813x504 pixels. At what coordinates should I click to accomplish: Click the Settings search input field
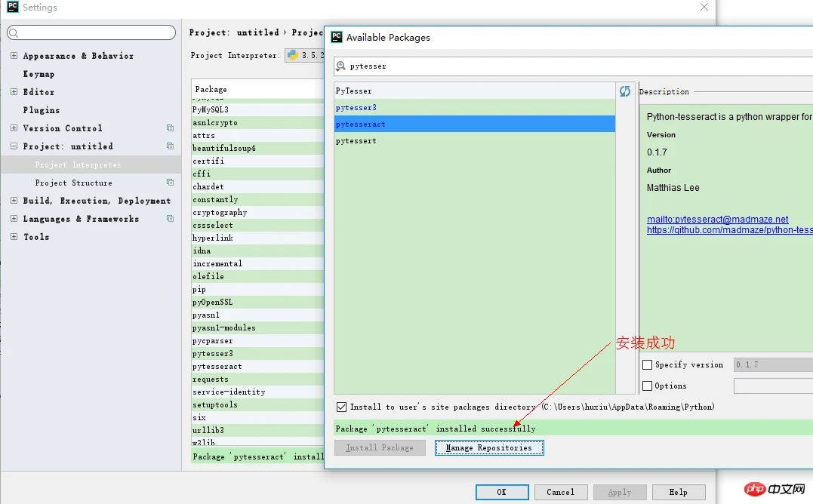91,32
